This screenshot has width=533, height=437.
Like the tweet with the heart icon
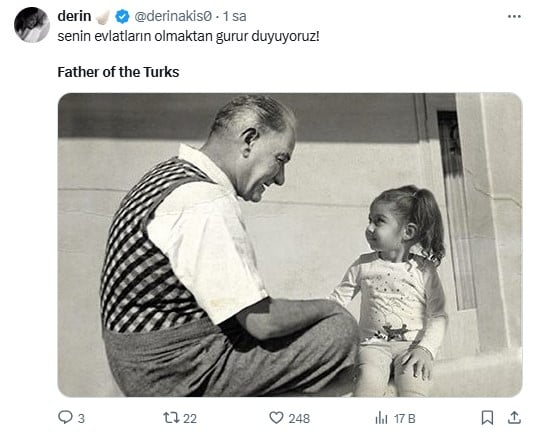[276, 418]
